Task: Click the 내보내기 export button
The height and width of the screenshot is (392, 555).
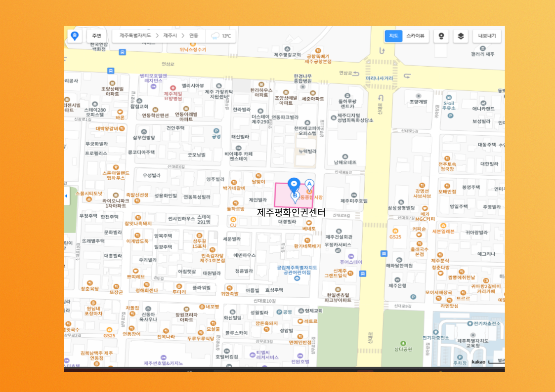Action: point(487,36)
